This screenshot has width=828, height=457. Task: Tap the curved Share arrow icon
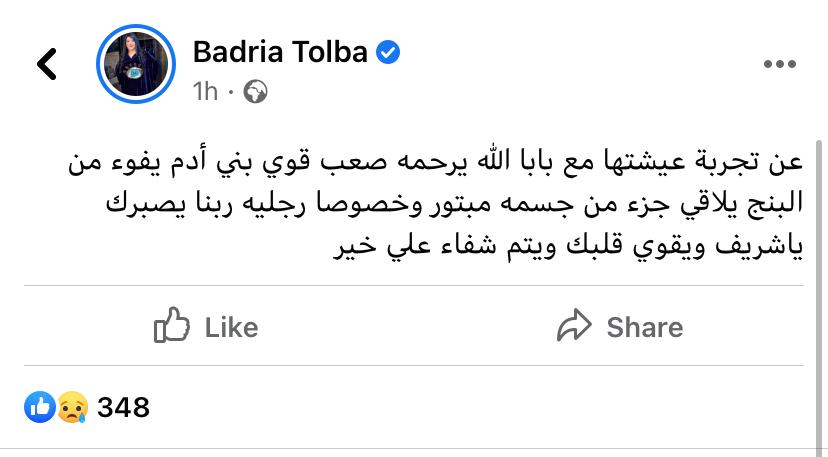click(x=574, y=325)
